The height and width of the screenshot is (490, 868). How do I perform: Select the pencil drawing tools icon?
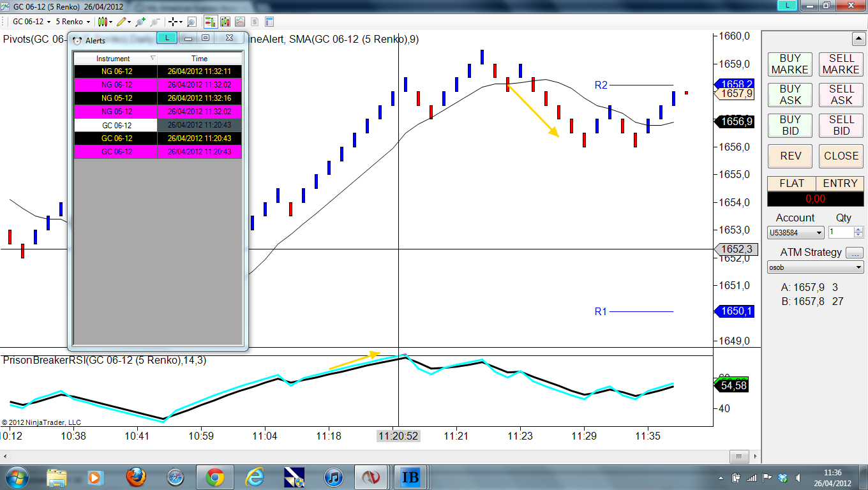click(121, 22)
